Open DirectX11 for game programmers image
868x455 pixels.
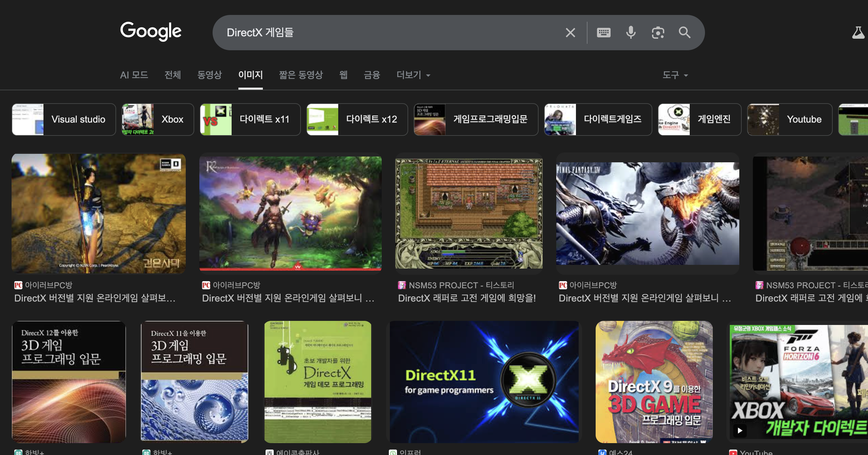coord(484,382)
